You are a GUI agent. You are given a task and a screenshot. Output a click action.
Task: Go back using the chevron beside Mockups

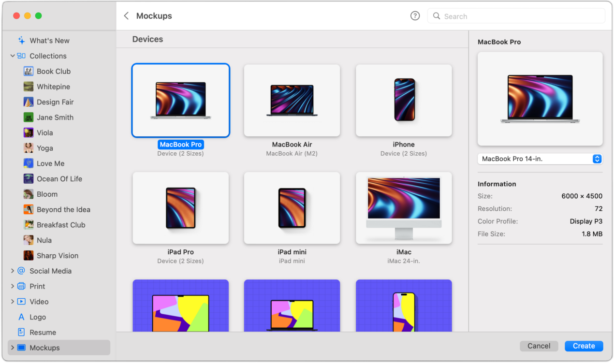(x=126, y=16)
